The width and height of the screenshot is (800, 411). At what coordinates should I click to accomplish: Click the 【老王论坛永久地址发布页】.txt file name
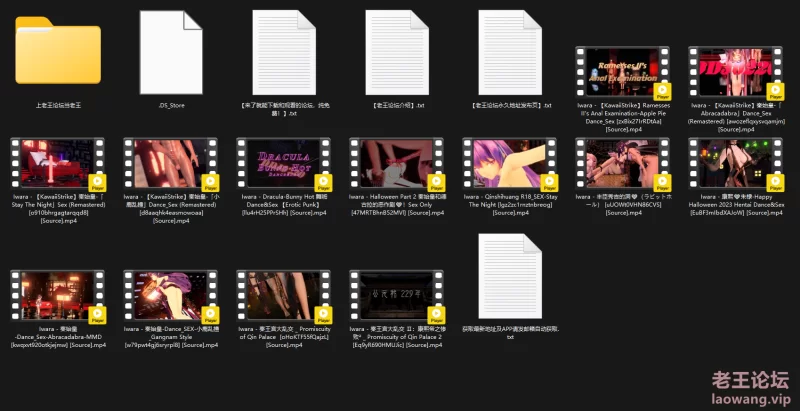point(510,106)
